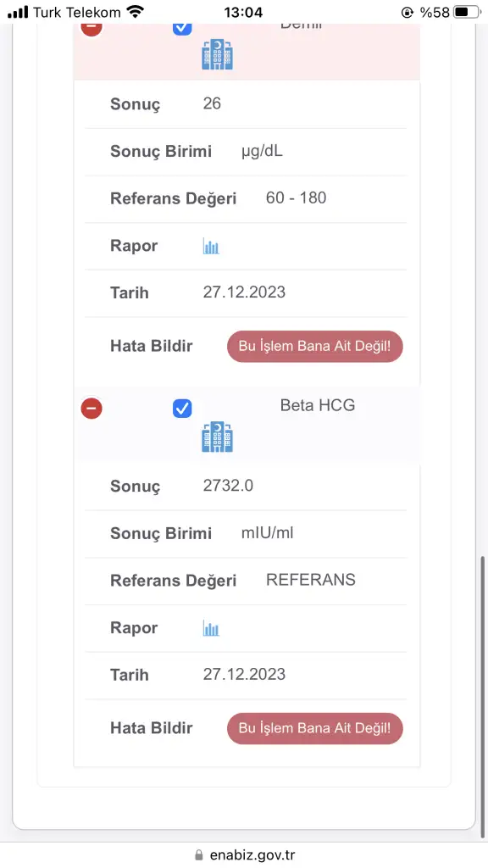Tap the lock icon beside enabiz.gov.tr
This screenshot has height=868, width=488.
pyautogui.click(x=198, y=855)
